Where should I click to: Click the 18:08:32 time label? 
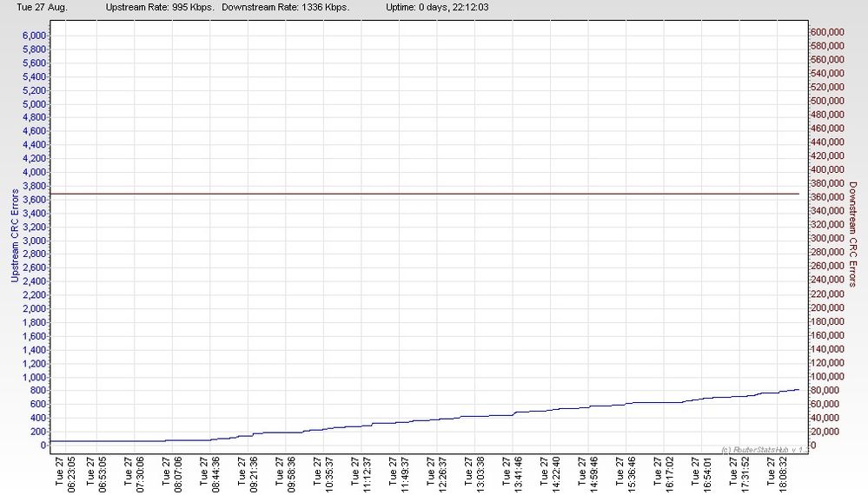coord(782,474)
